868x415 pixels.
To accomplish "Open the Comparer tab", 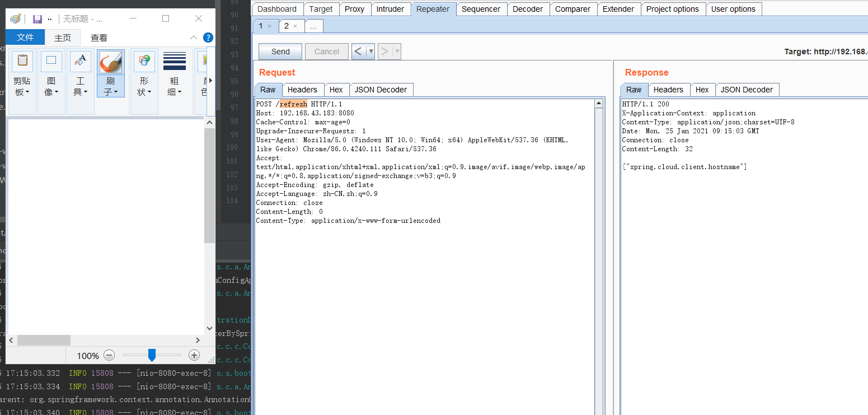I will click(x=573, y=9).
